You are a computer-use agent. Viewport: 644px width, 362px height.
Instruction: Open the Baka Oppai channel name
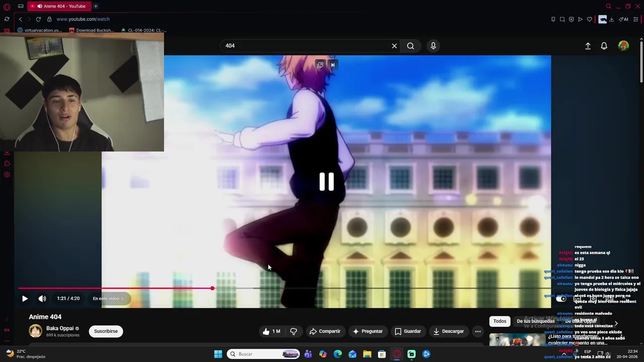(60, 328)
